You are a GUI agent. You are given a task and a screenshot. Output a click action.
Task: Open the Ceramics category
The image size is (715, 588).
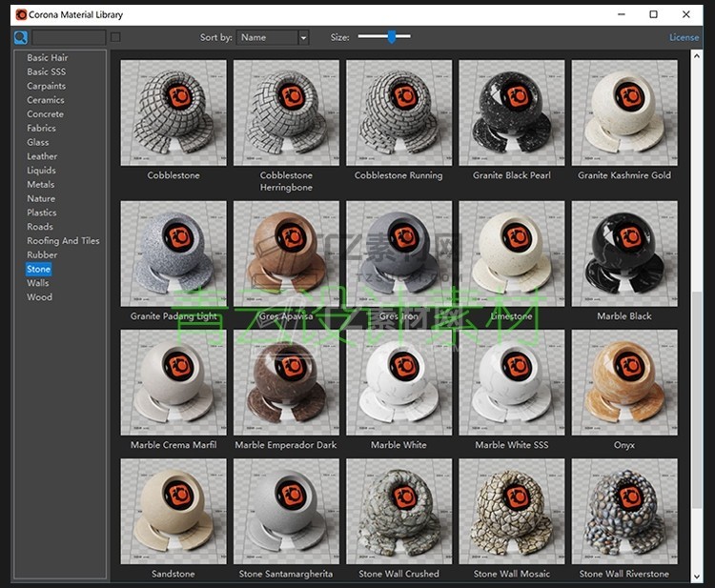pos(46,100)
